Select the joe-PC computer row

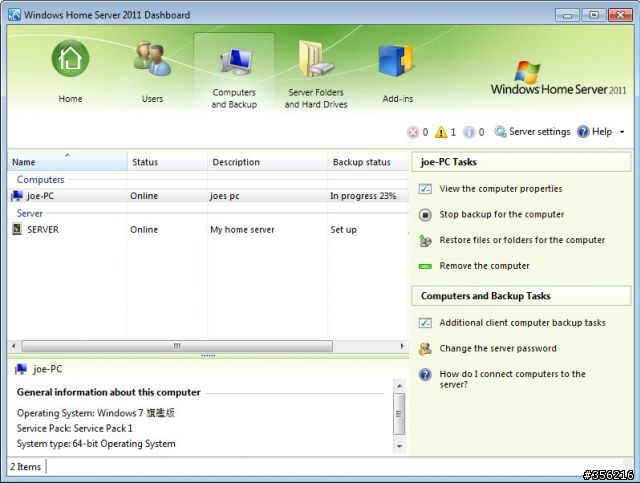tap(208, 196)
